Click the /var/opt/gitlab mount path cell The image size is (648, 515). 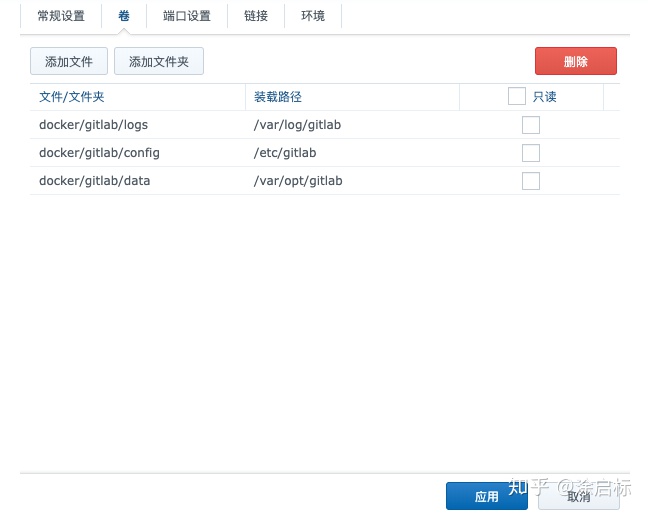coord(298,181)
